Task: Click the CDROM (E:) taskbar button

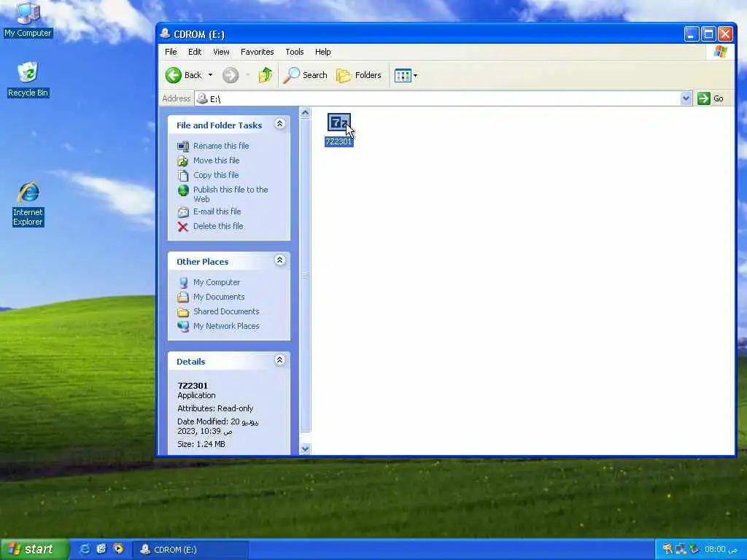Action: [x=190, y=550]
